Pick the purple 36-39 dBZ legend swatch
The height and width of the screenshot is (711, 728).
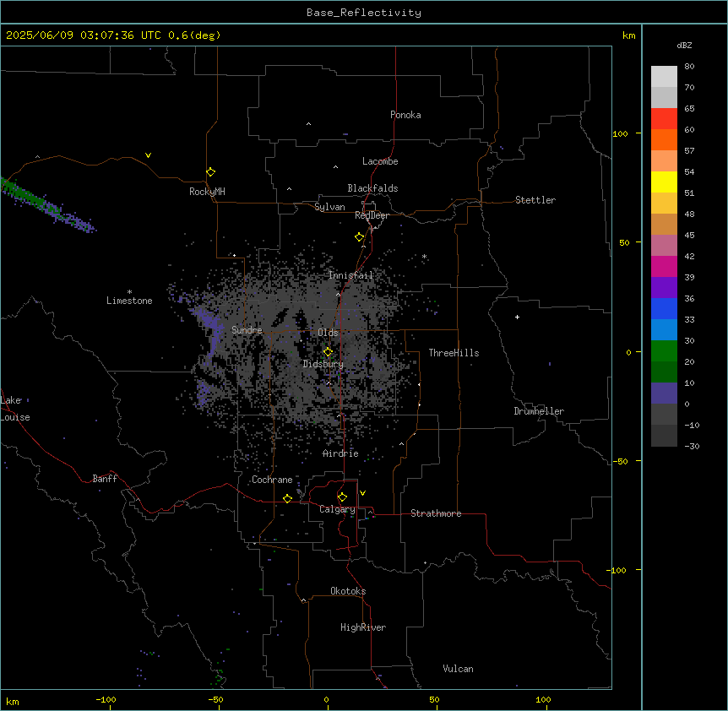664,288
